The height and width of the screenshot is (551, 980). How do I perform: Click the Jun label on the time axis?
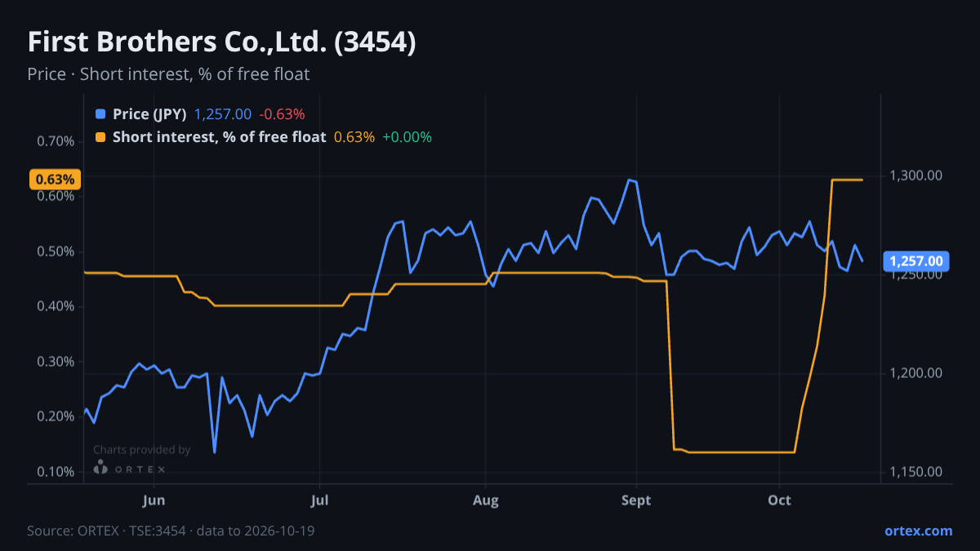154,500
